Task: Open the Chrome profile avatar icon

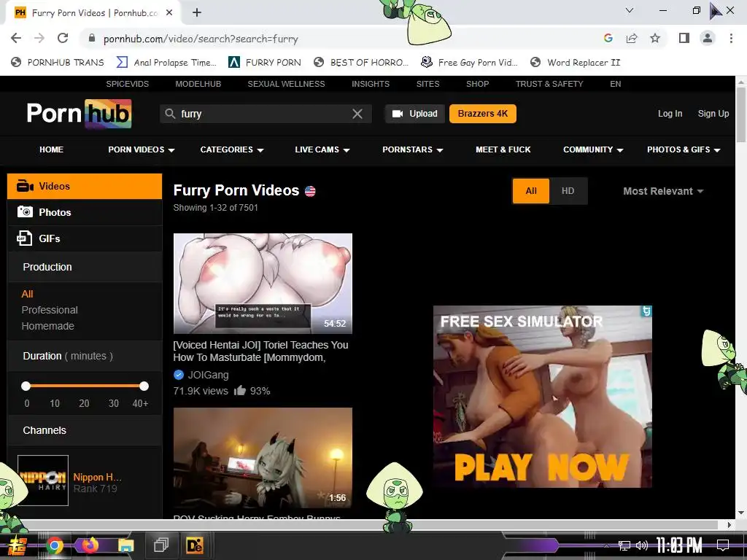Action: point(708,38)
